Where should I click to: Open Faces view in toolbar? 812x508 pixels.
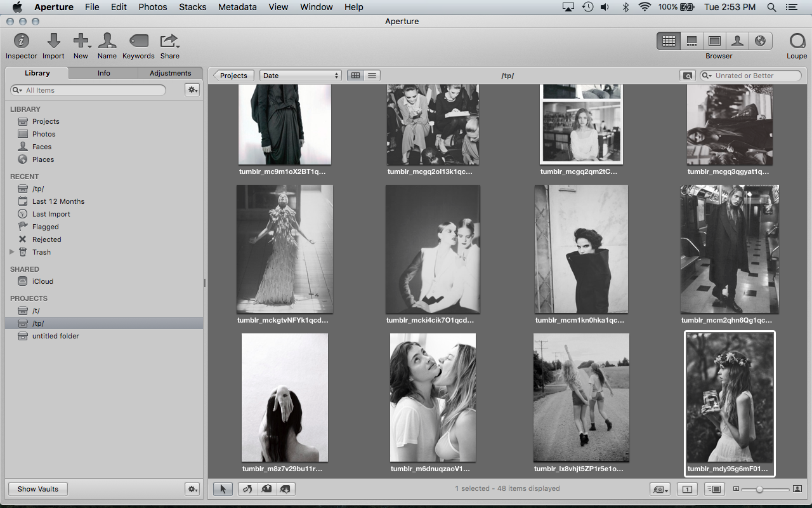tap(737, 41)
